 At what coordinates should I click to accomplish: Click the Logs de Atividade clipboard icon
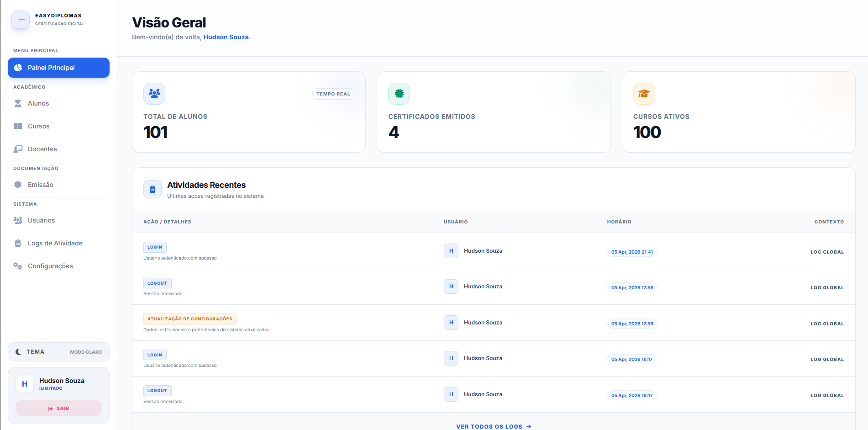(x=18, y=243)
